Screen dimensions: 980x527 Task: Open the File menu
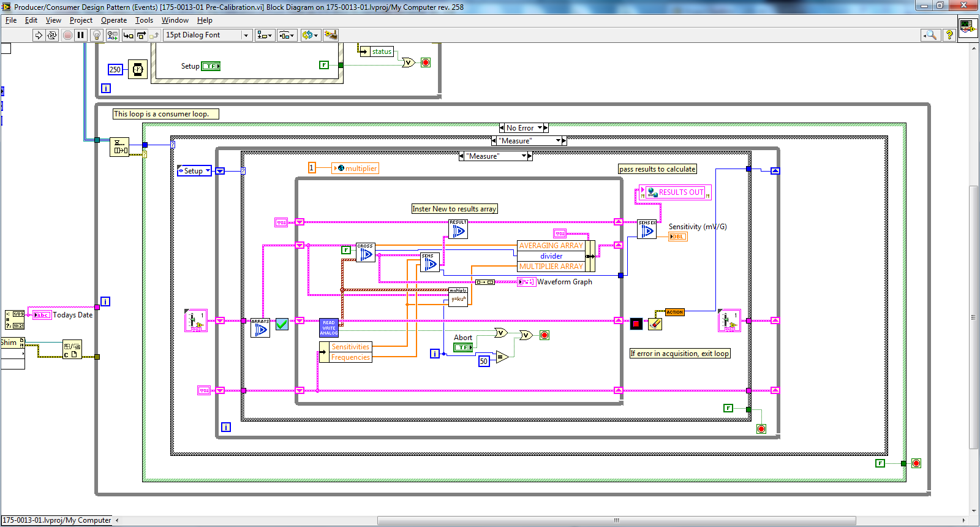11,20
